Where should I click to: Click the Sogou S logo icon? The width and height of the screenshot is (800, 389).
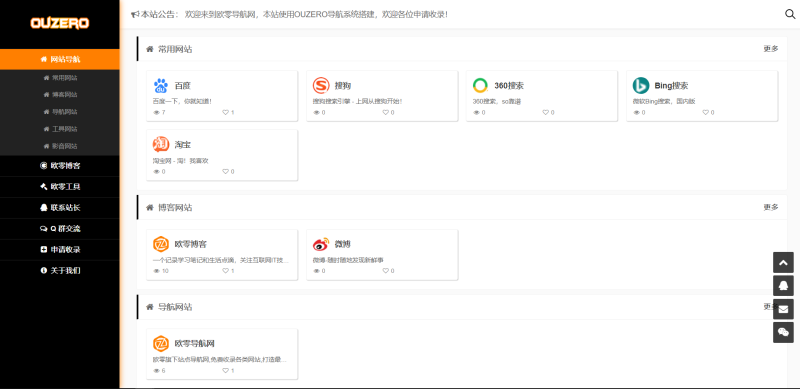pos(321,86)
